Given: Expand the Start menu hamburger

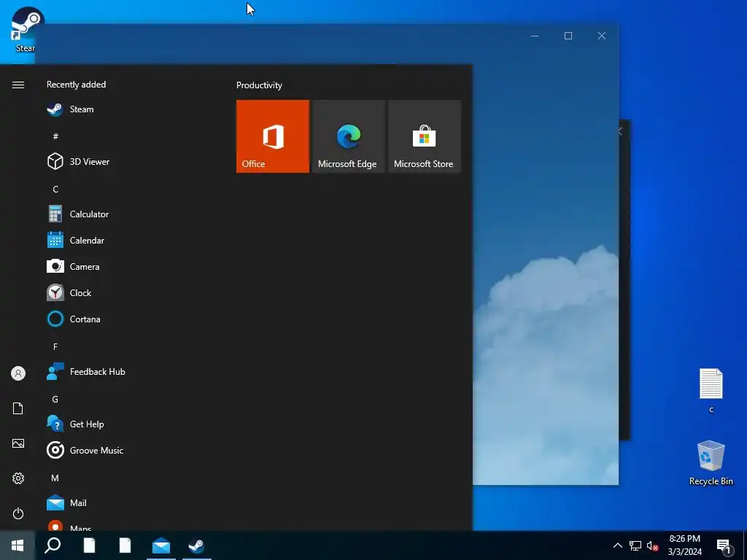Looking at the screenshot, I should coord(18,85).
